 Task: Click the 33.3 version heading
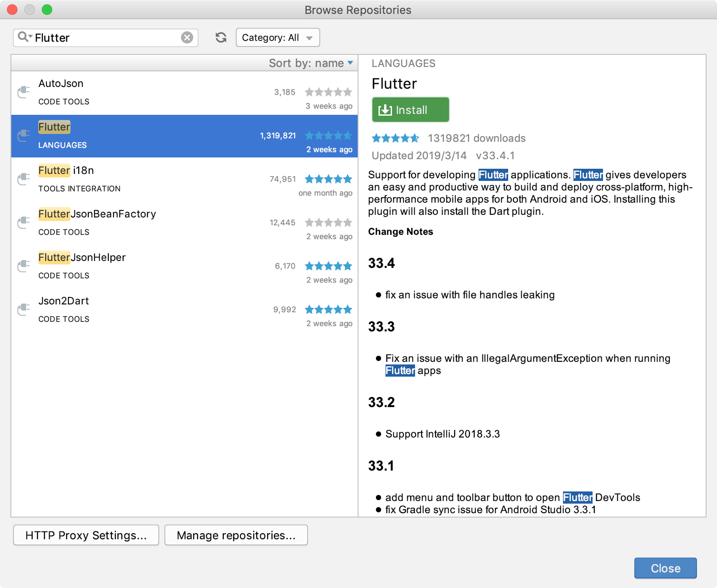click(381, 327)
